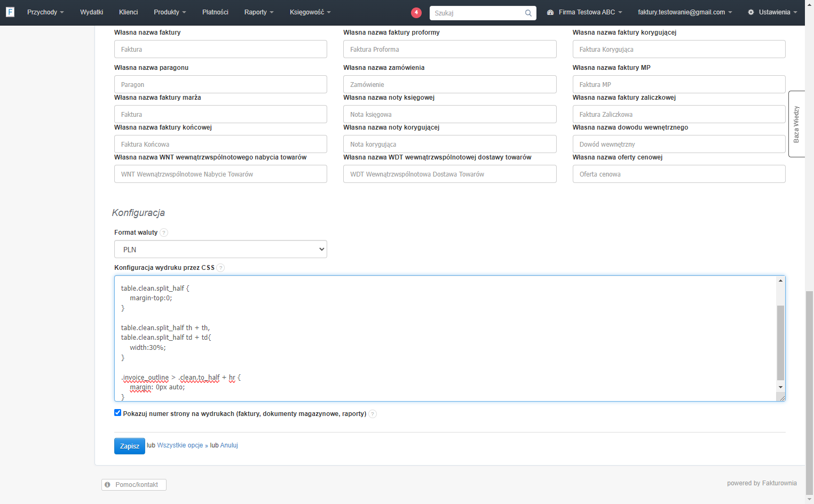814x504 pixels.
Task: Show help for Konfiguracja wydruku przez CSS
Action: (x=220, y=268)
